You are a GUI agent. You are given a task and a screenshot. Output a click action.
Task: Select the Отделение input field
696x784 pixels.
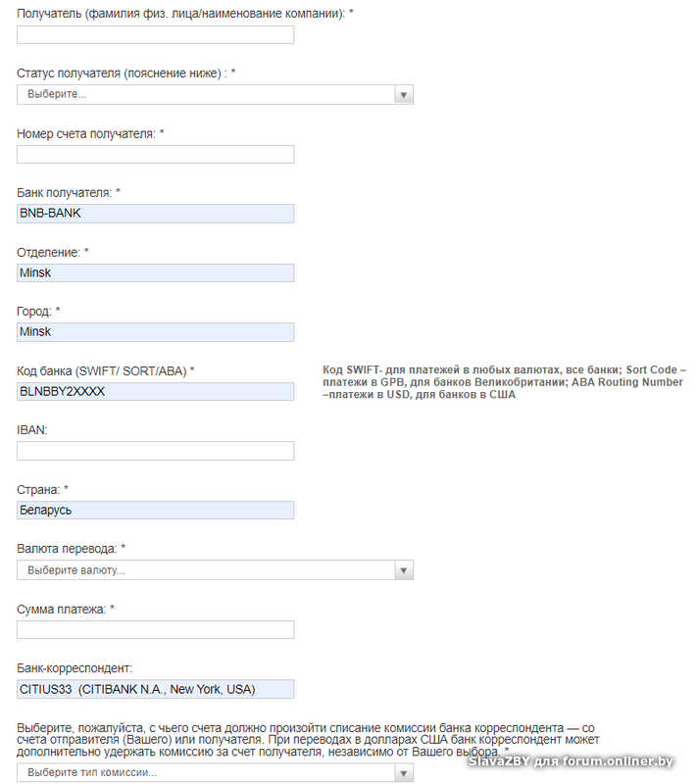(156, 272)
